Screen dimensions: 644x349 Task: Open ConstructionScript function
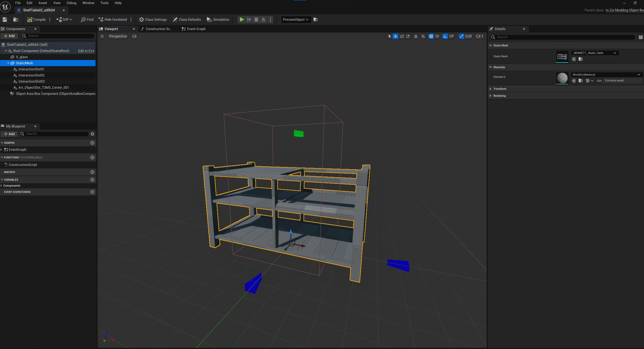23,165
